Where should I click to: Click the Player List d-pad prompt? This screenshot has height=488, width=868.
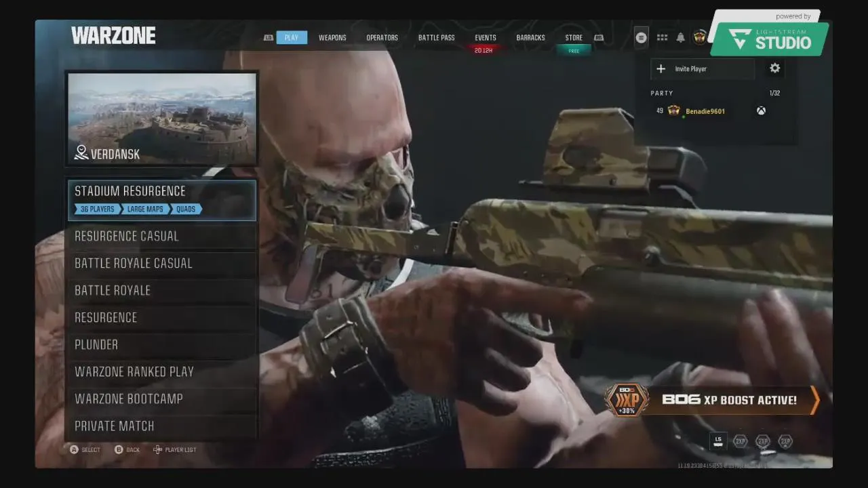[175, 449]
